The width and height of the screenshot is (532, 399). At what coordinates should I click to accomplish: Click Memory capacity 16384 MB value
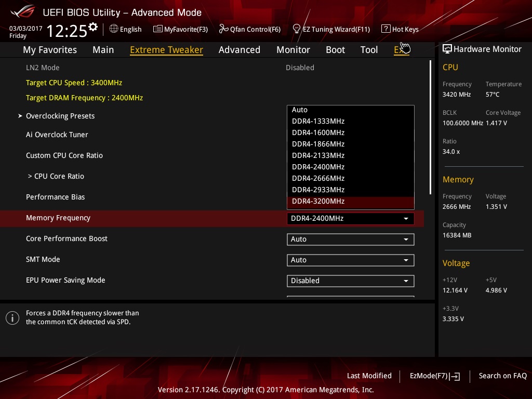[x=457, y=235]
